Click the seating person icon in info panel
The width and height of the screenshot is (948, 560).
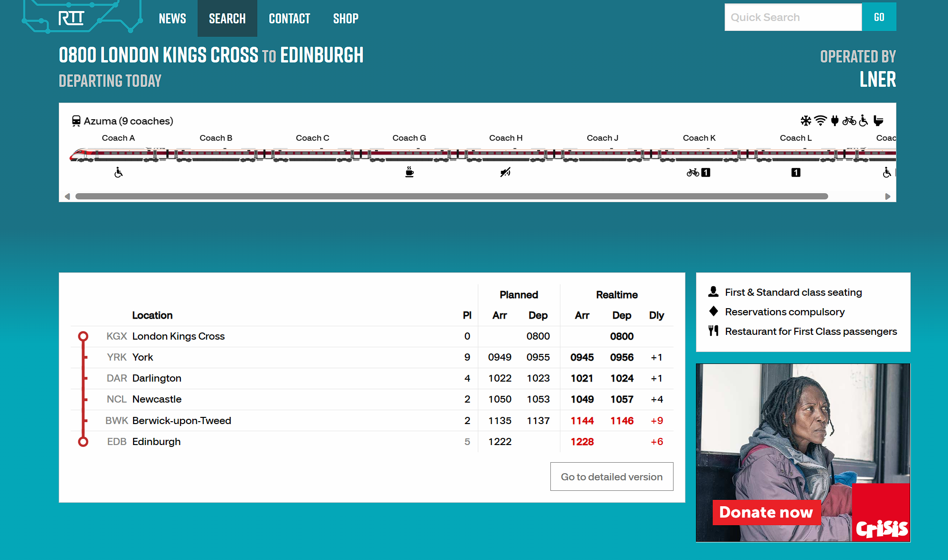point(714,291)
